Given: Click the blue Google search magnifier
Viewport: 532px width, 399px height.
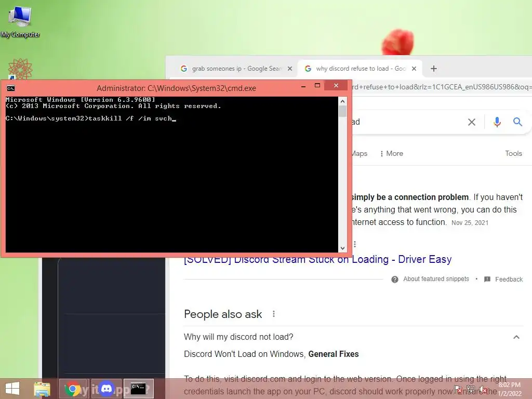Looking at the screenshot, I should tap(517, 122).
